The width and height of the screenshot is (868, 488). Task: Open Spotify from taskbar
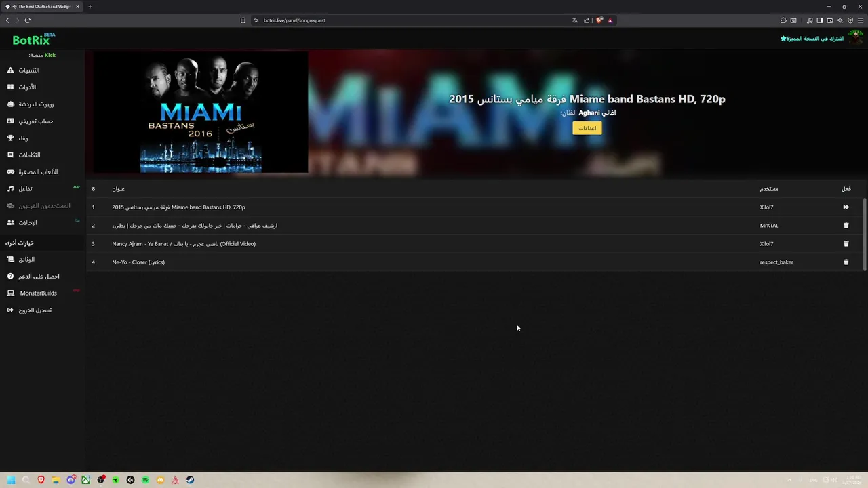coord(145,480)
